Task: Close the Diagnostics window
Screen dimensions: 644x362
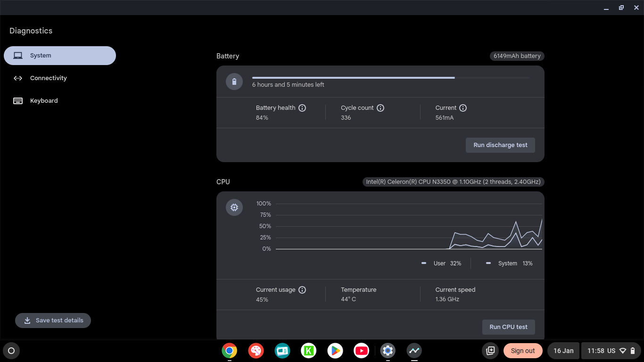Action: pos(636,8)
